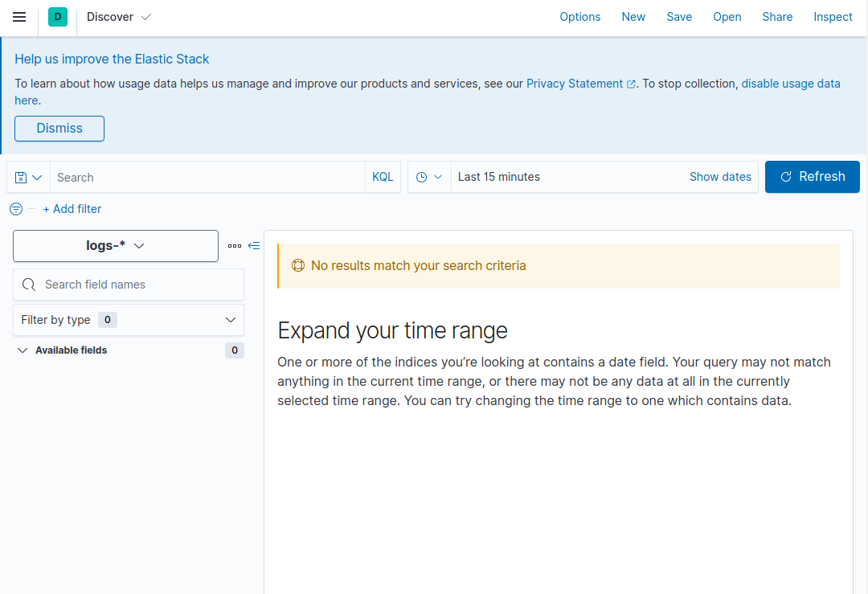Open the hamburger navigation menu

tap(19, 17)
